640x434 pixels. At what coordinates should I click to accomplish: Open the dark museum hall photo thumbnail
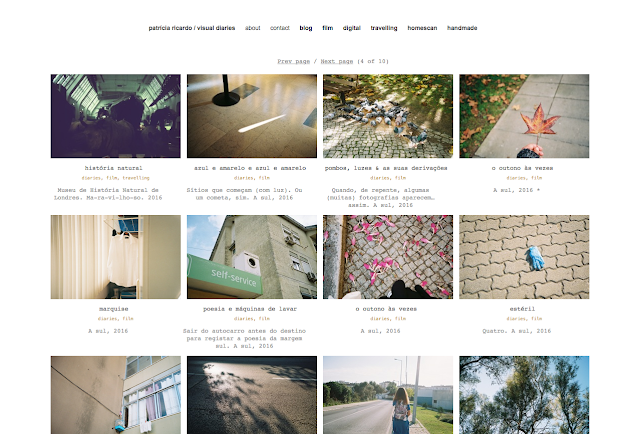point(116,116)
